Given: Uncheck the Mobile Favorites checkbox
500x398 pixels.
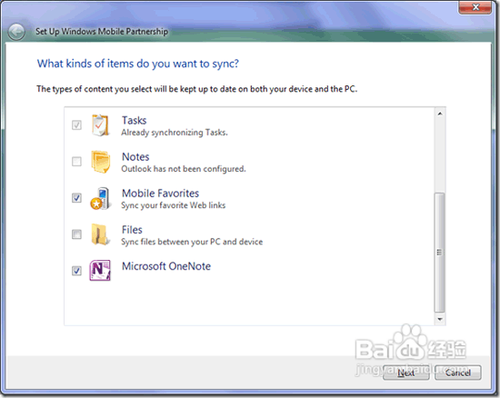Looking at the screenshot, I should pos(77,198).
